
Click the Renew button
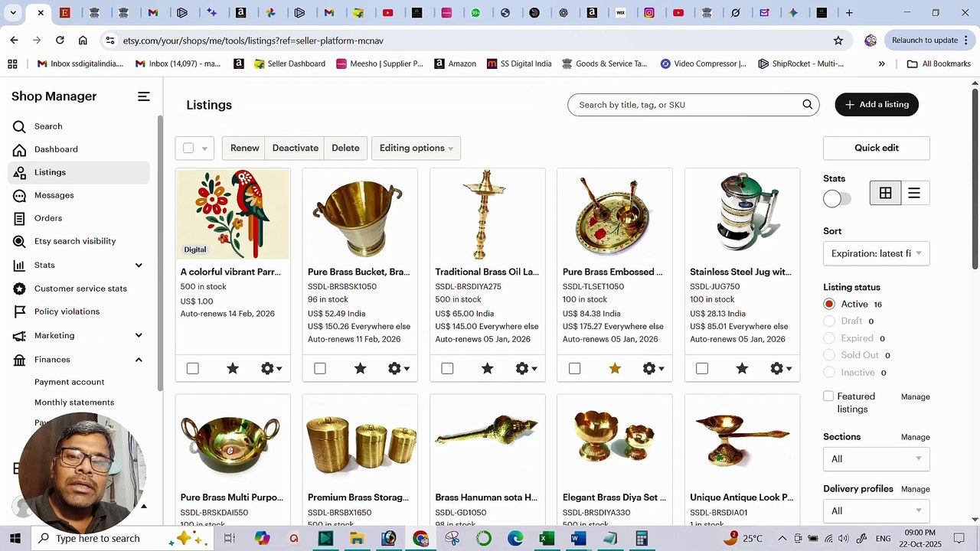(244, 148)
